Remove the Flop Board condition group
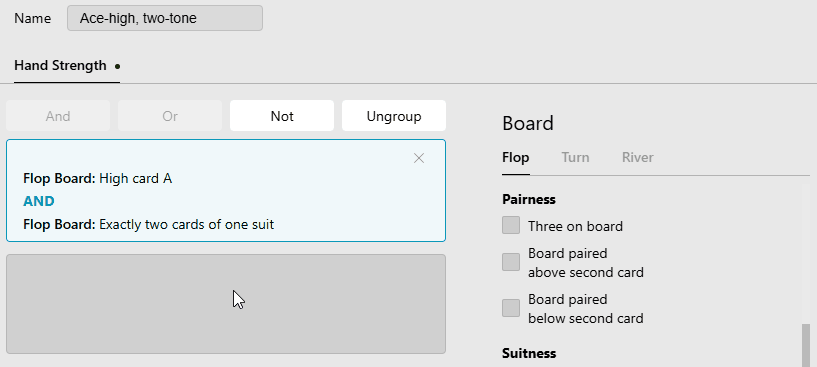Viewport: 817px width, 367px height. click(418, 158)
